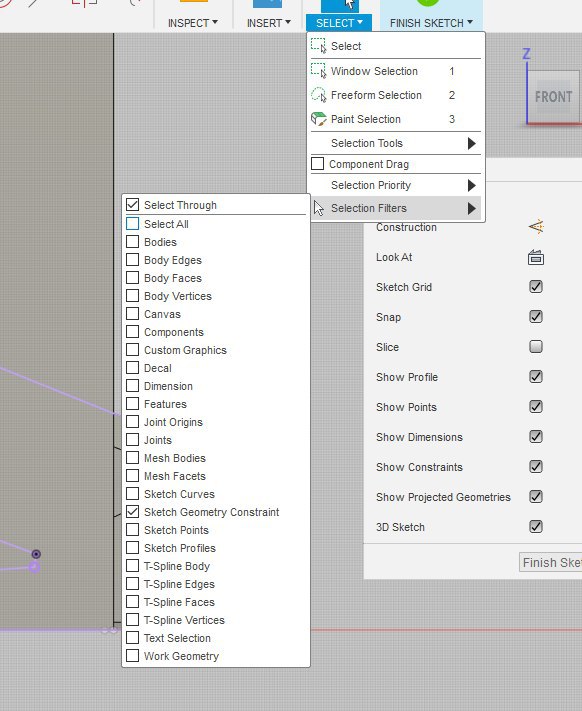Open the INSERT dropdown menu
This screenshot has width=582, height=711.
(x=268, y=23)
